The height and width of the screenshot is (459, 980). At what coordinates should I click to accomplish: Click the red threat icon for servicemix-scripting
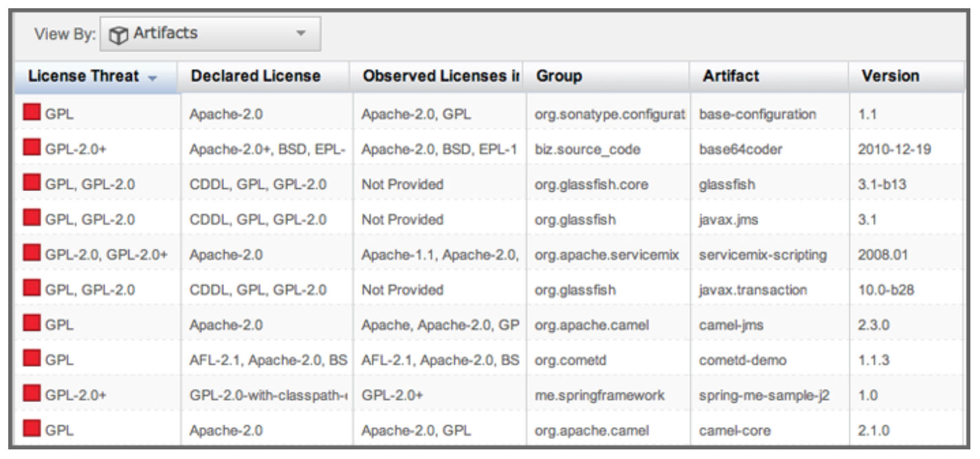pos(32,254)
